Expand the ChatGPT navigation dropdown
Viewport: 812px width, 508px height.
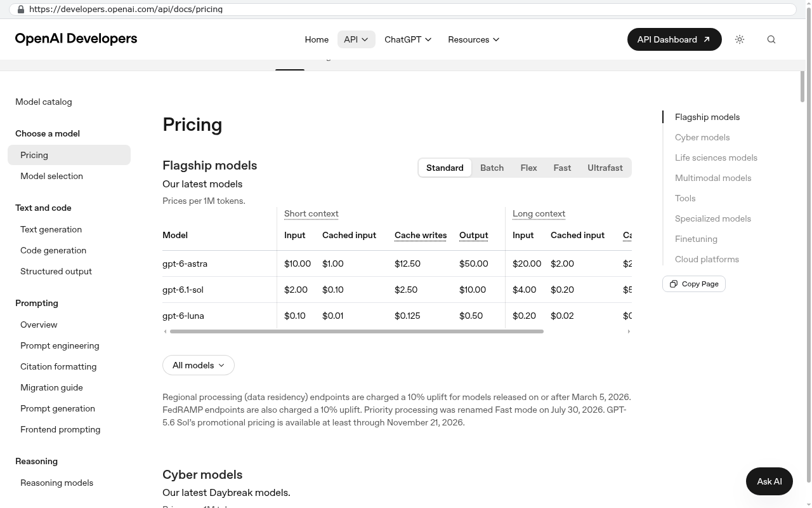(x=408, y=39)
